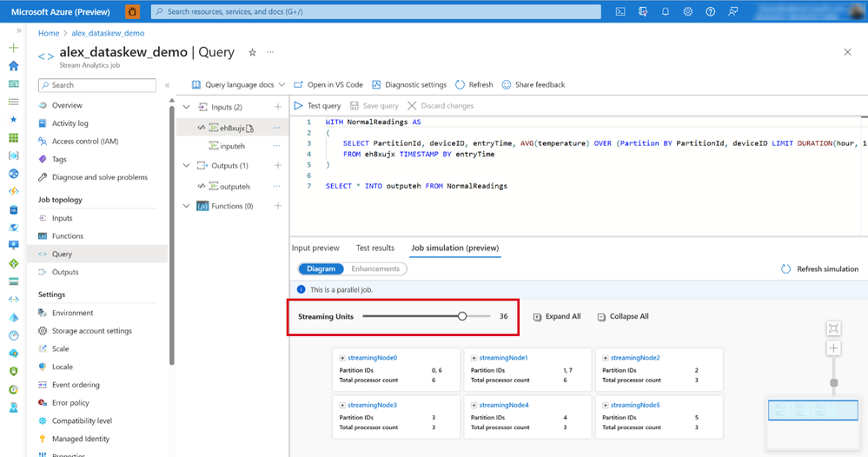Expand streamingNode4 details

point(474,406)
